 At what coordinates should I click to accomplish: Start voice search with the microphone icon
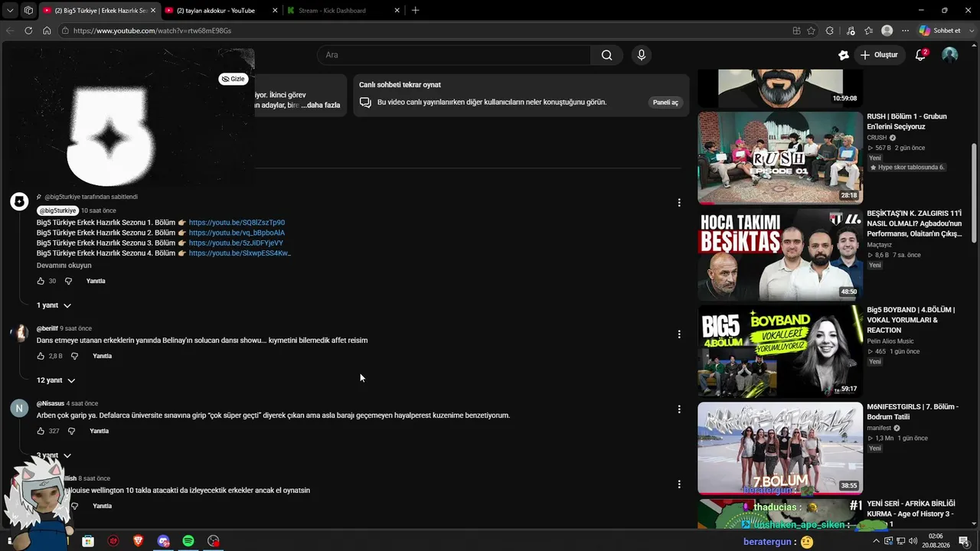click(x=642, y=55)
